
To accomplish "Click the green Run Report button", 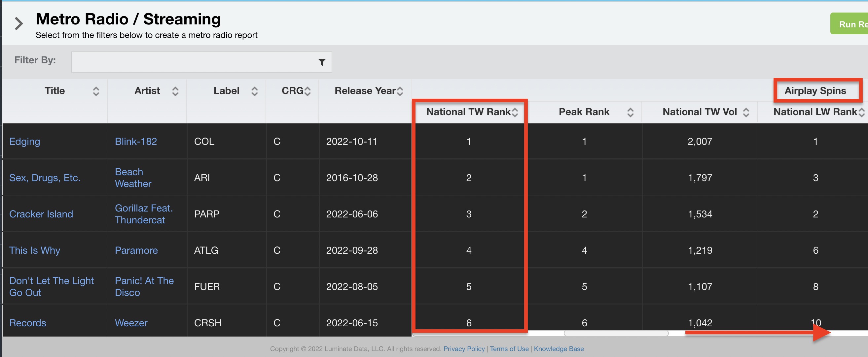I will pos(849,24).
